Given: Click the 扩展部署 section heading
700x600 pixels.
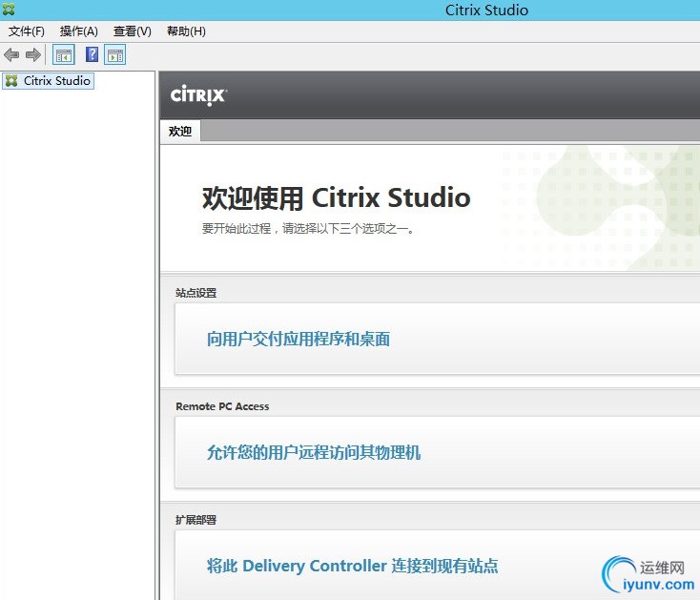Looking at the screenshot, I should click(196, 520).
